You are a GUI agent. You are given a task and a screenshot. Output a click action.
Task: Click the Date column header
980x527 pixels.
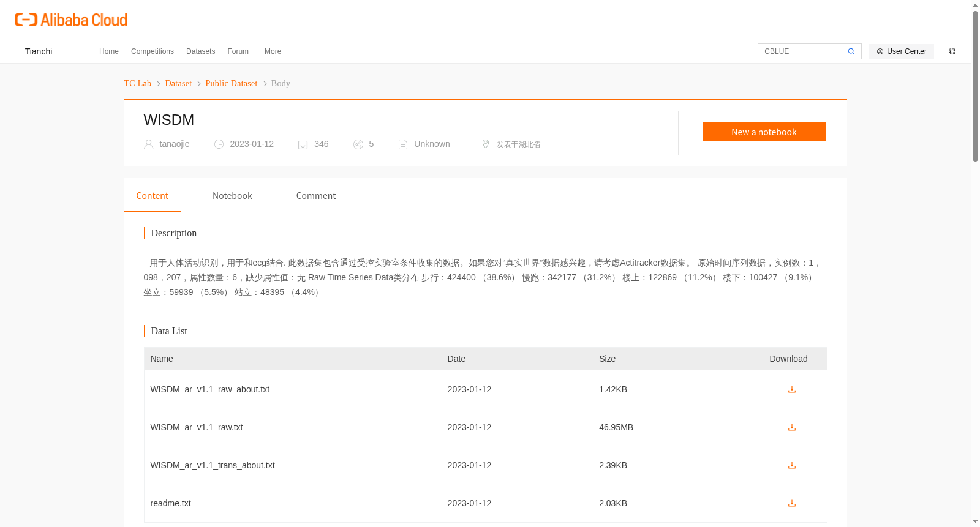[456, 359]
